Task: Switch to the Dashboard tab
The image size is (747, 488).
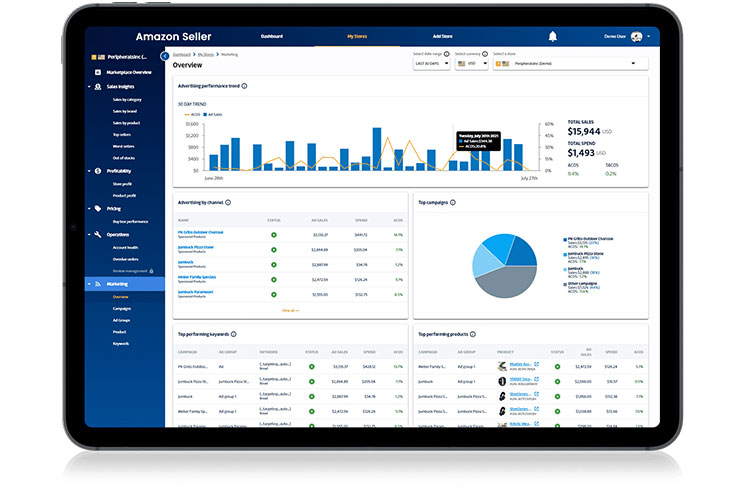Action: (272, 36)
